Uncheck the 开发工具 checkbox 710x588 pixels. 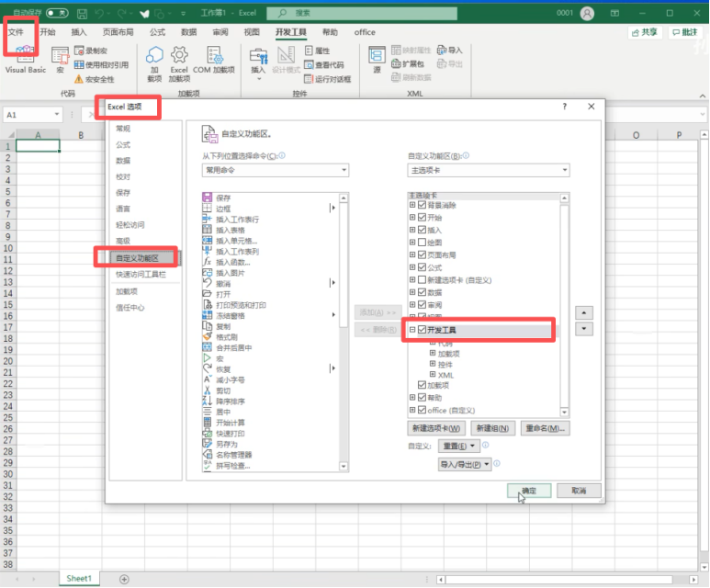[x=422, y=329]
